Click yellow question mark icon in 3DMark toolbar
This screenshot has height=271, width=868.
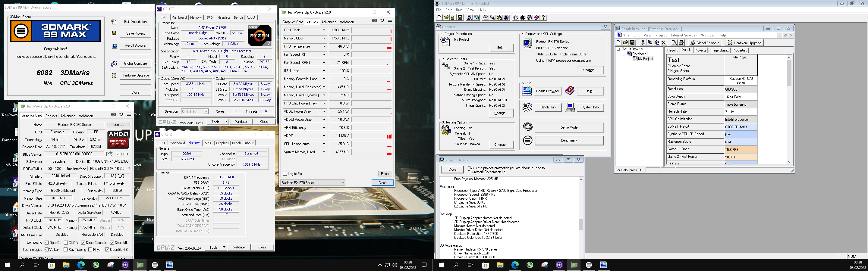pyautogui.click(x=543, y=17)
